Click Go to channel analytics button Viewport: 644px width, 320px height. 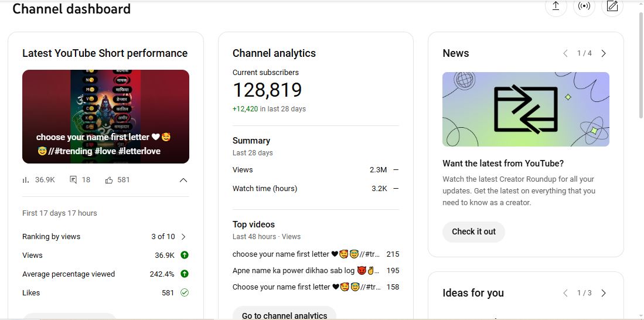tap(284, 315)
